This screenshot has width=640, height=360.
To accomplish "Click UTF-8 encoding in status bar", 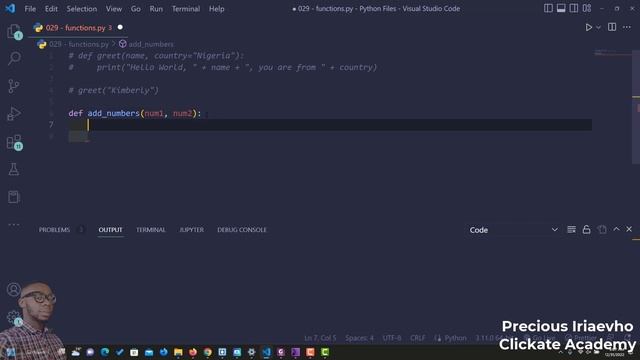I will 392,338.
